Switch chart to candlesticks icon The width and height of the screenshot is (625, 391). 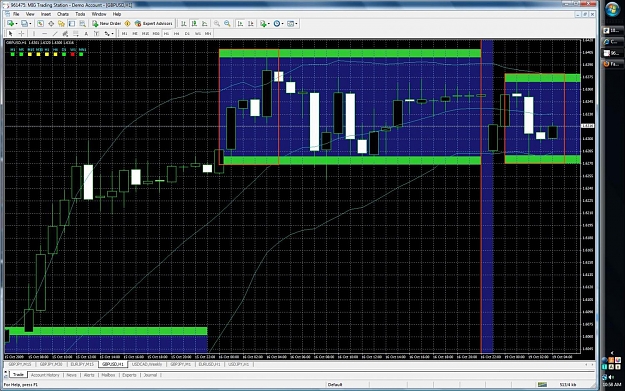194,24
